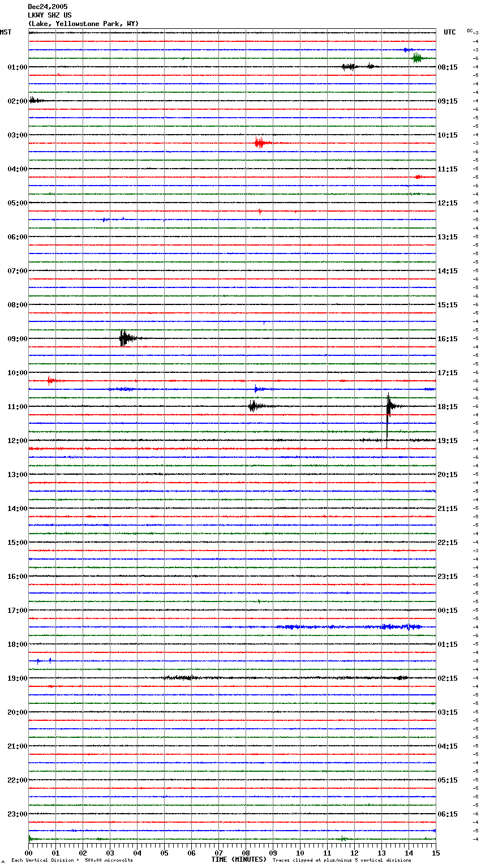Click the 14:15 UTC time label
Viewport: 481px width, 868px height.
click(448, 271)
